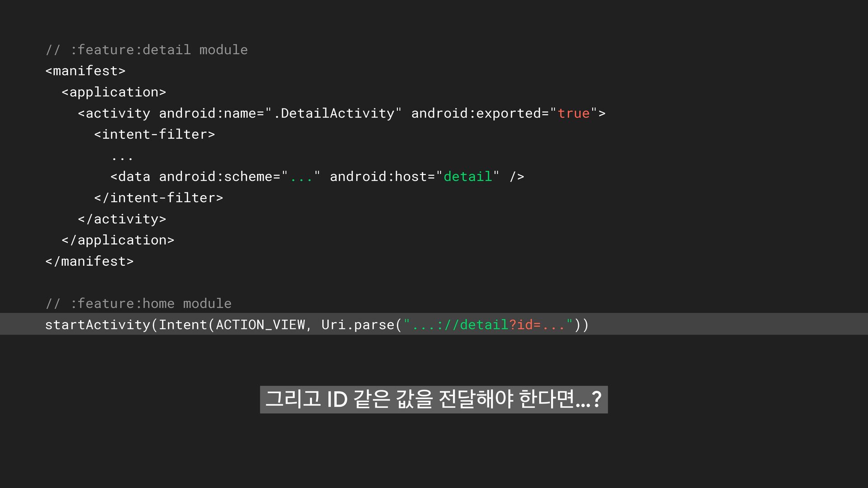Click the Korean subtitle caption box
This screenshot has height=488, width=868.
[x=434, y=399]
